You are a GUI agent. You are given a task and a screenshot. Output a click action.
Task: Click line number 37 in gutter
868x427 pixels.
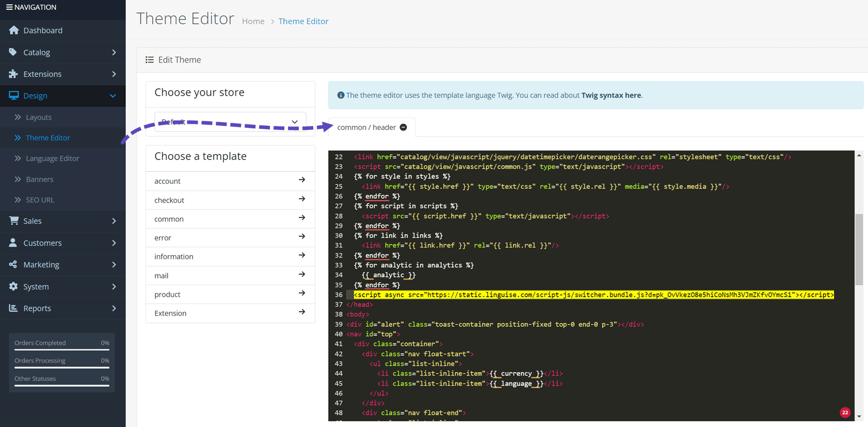pyautogui.click(x=339, y=305)
